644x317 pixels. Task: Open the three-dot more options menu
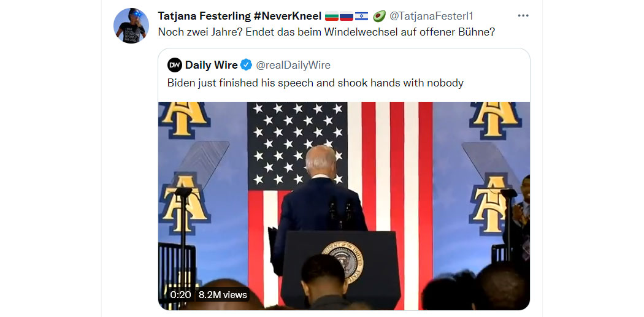[523, 15]
